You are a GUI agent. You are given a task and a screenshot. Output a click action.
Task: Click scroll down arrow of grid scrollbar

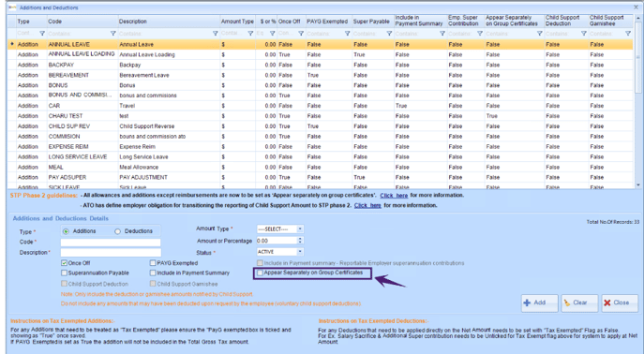pos(637,185)
